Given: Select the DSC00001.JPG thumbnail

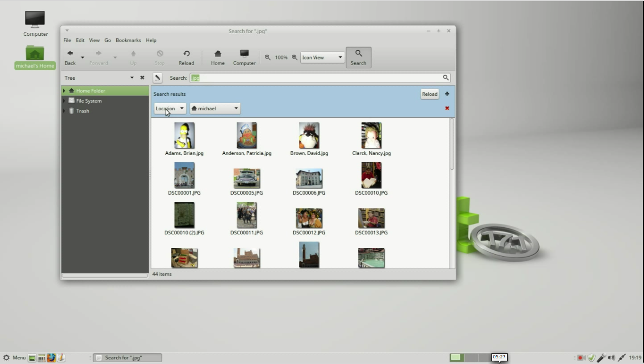Looking at the screenshot, I should coord(184,175).
